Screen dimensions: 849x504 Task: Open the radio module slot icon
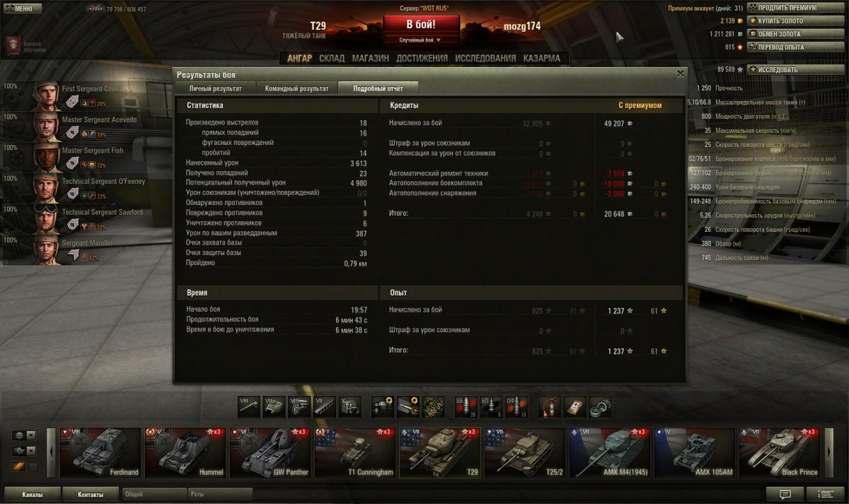[350, 406]
